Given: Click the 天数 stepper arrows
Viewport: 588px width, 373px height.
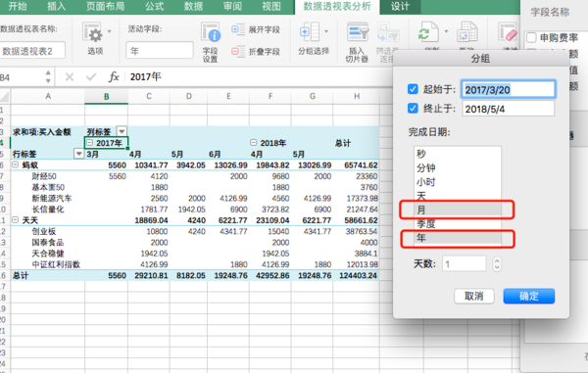Looking at the screenshot, I should (497, 264).
